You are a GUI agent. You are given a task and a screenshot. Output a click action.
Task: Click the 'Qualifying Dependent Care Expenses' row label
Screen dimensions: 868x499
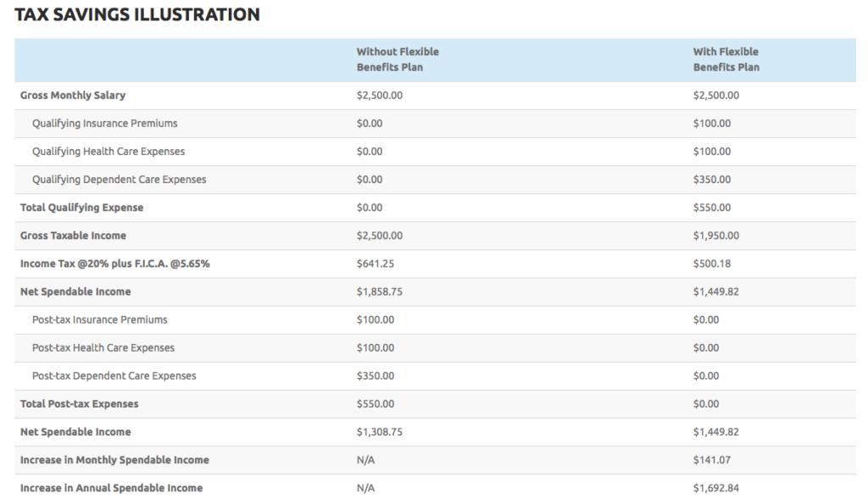pyautogui.click(x=119, y=180)
